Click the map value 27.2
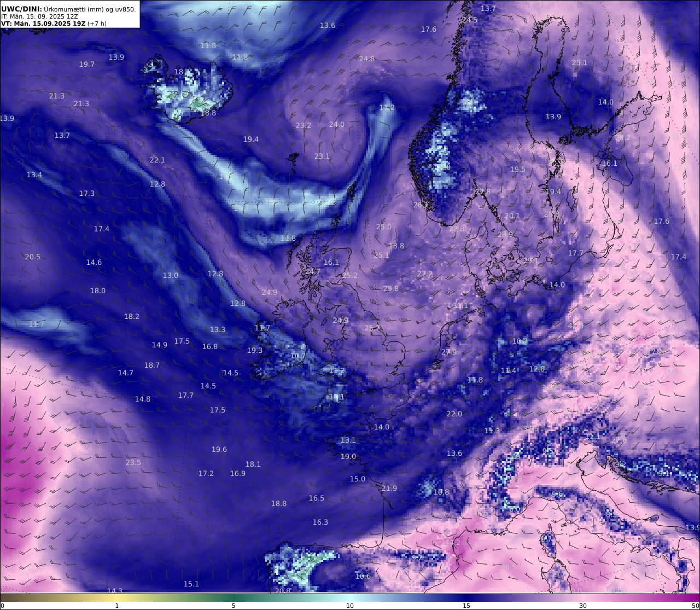The image size is (700, 610). 425,274
